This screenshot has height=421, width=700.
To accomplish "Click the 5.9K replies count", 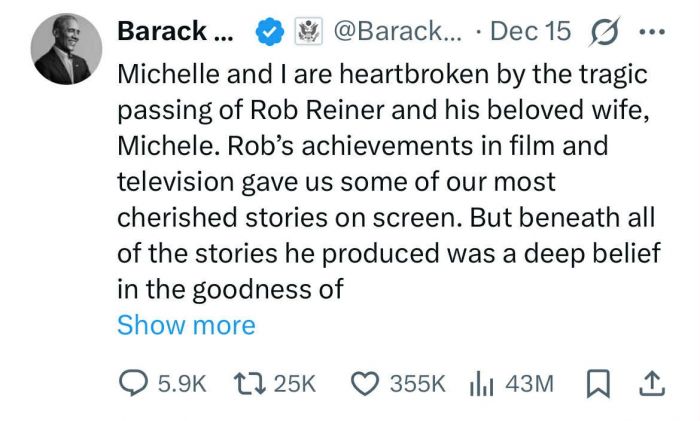I will 182,383.
